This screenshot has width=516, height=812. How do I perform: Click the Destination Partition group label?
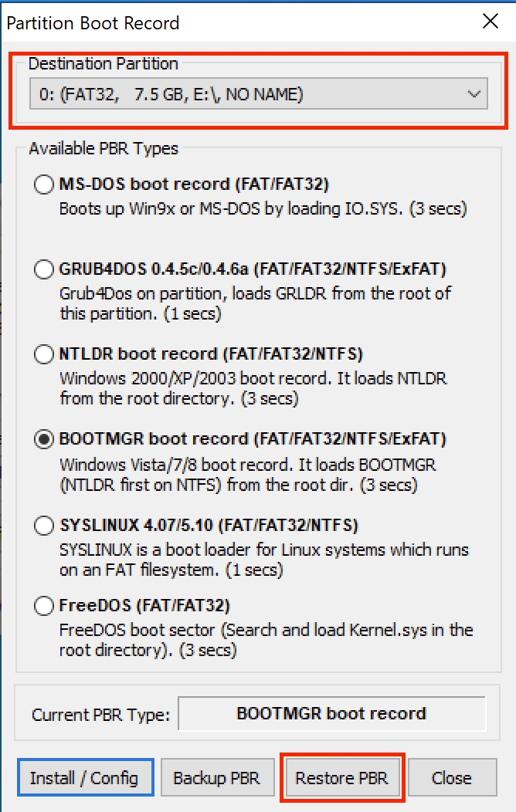coord(103,64)
